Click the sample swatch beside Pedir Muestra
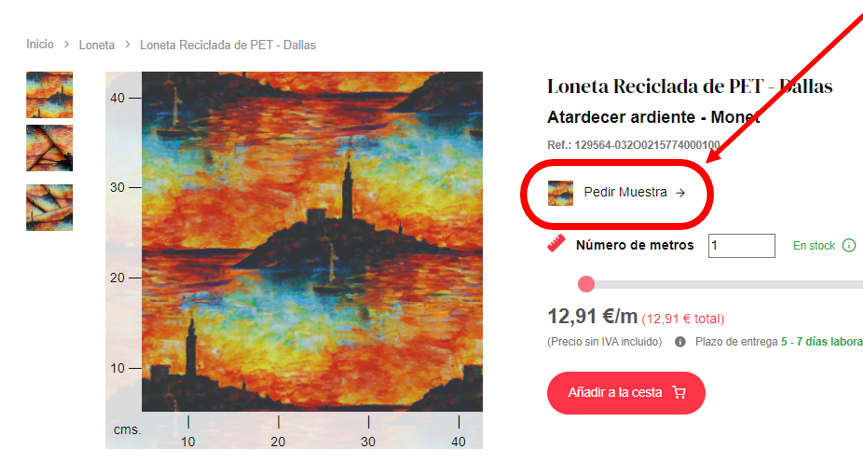The width and height of the screenshot is (863, 463). (x=560, y=193)
